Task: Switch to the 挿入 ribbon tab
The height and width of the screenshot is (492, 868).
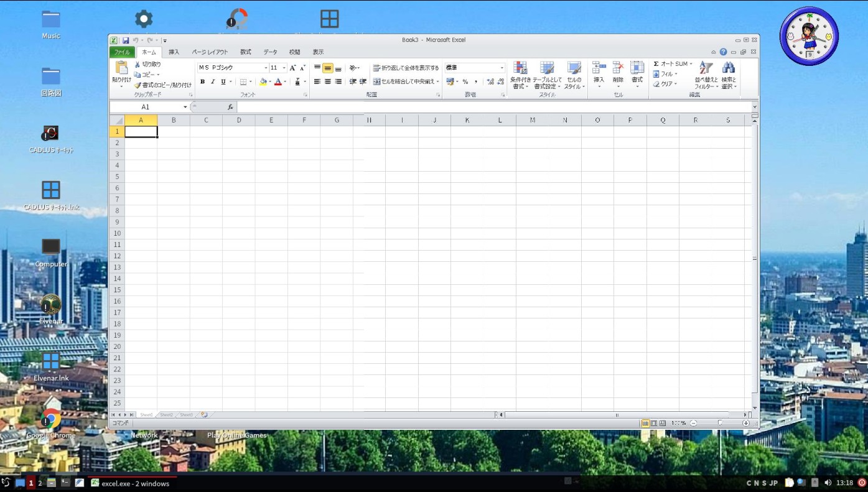Action: 173,52
